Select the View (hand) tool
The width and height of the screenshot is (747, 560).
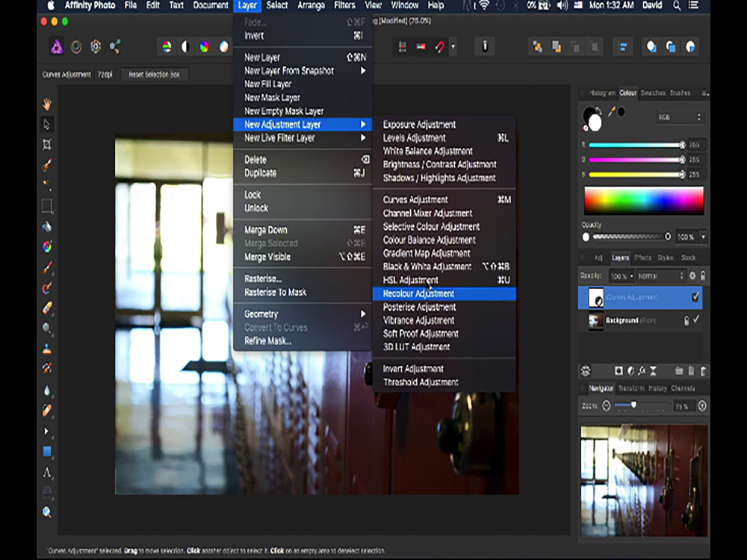tap(47, 104)
